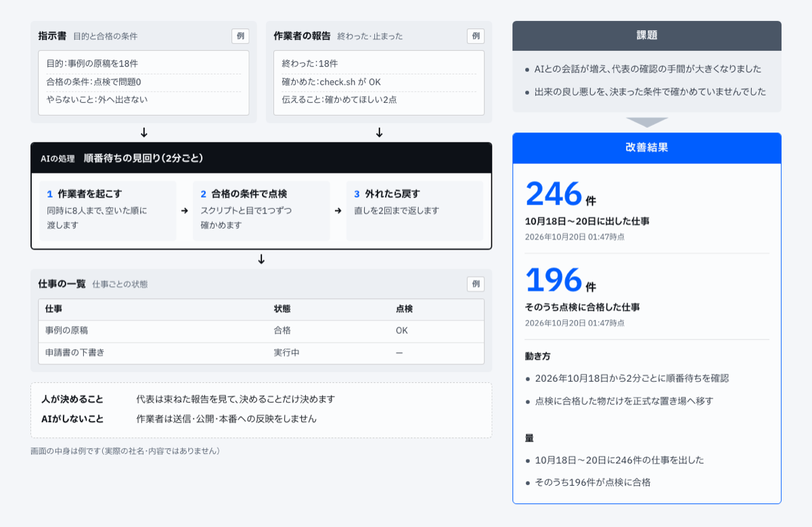Click the text 作業者は送信・公開・本番への反映をしません
Screen dimensions: 812x527
226,419
